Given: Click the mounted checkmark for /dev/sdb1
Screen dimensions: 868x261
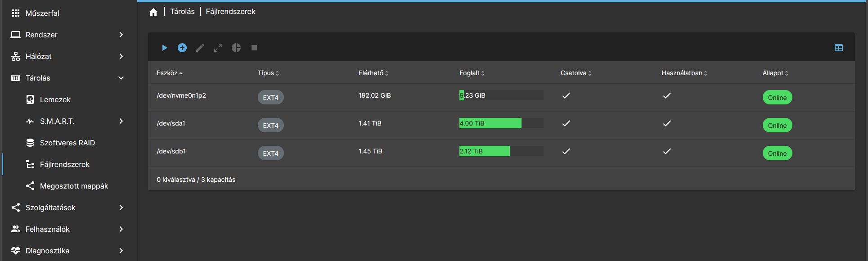Looking at the screenshot, I should tap(566, 151).
